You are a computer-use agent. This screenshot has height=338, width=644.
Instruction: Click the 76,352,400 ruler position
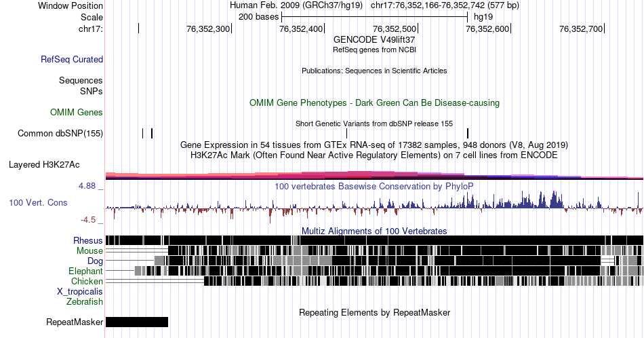[301, 29]
